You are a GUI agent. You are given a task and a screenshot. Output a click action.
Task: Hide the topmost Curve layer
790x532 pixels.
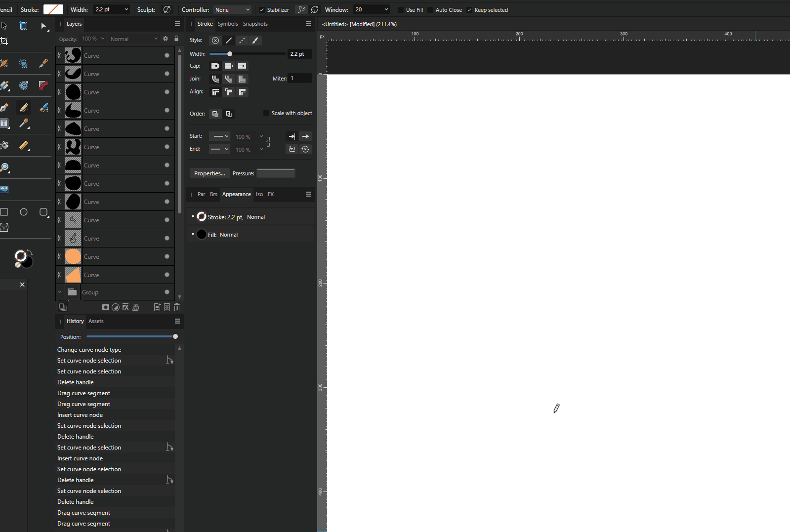pyautogui.click(x=167, y=55)
